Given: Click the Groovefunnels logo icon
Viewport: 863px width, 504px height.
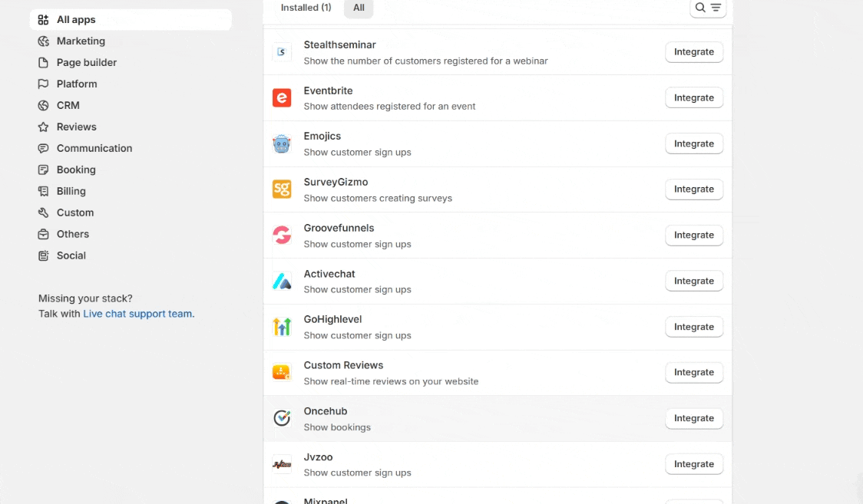Looking at the screenshot, I should 282,236.
